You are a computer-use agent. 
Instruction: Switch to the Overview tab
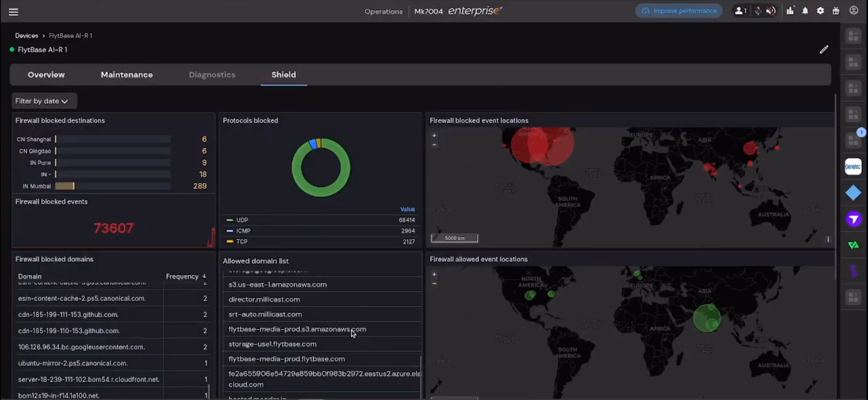click(x=46, y=75)
